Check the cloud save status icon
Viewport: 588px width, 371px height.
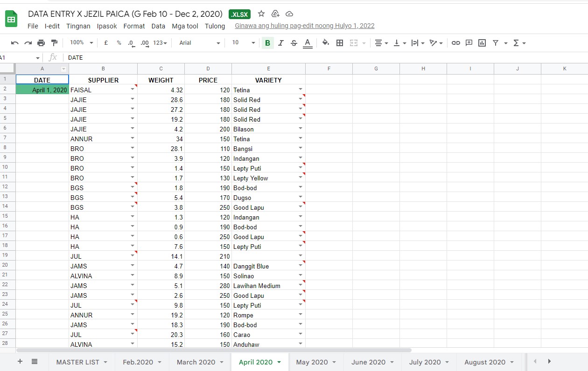(x=289, y=14)
